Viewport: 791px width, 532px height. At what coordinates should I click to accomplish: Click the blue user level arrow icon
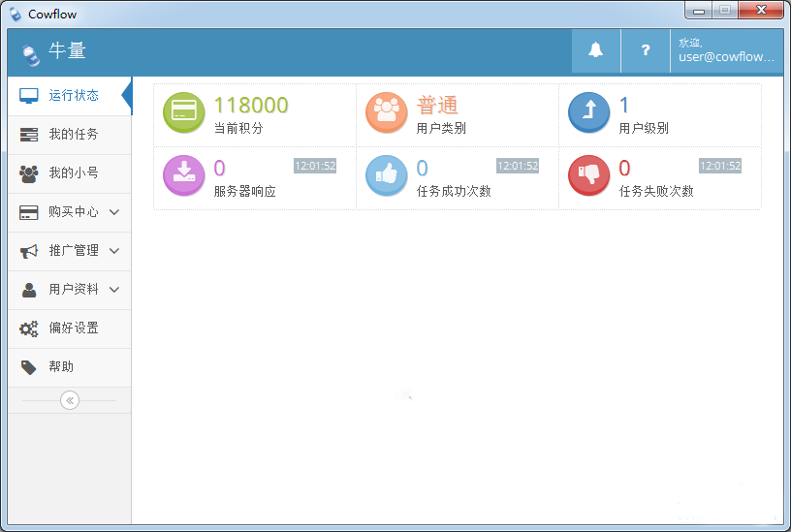(x=588, y=113)
